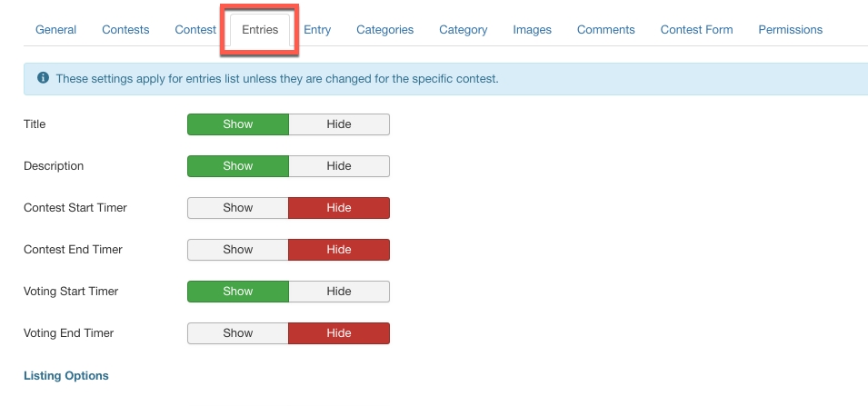Set Title to Hide
The height and width of the screenshot is (406, 868).
tap(339, 124)
